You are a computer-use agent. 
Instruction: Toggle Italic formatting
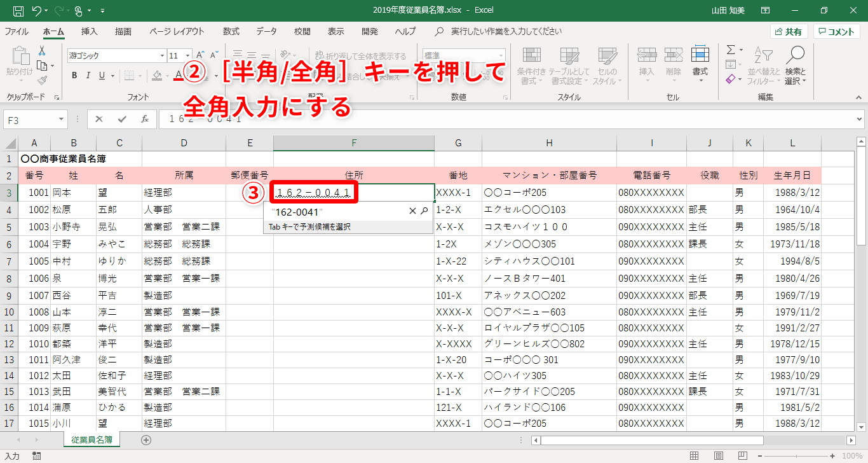pos(89,76)
